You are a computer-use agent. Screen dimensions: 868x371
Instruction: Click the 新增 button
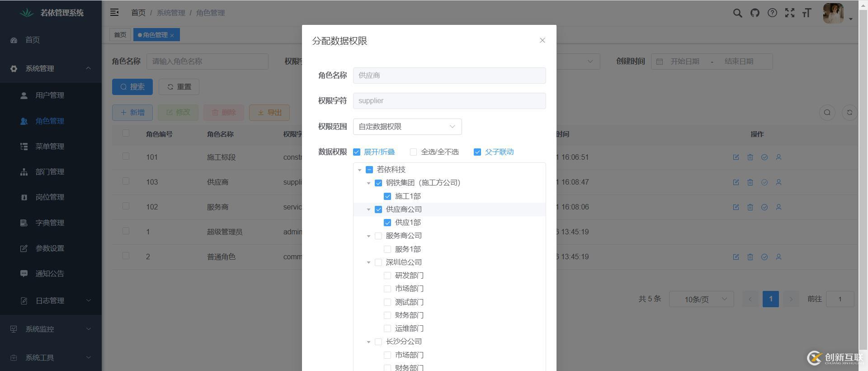tap(132, 113)
